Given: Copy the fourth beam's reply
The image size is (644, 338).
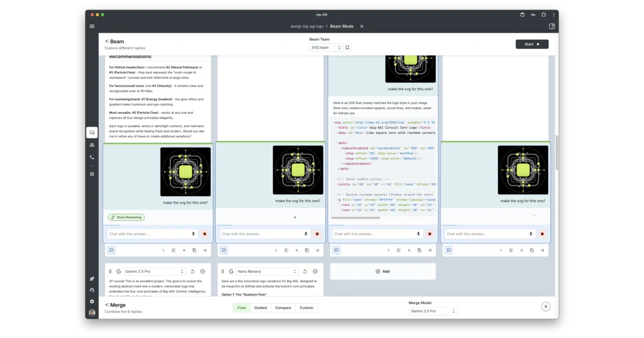Looking at the screenshot, I should point(532,250).
